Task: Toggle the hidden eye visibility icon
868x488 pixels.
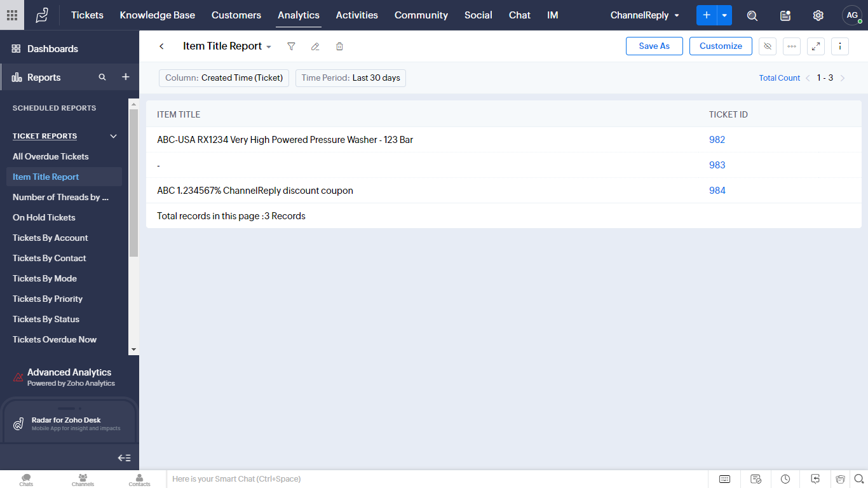Action: [x=768, y=46]
